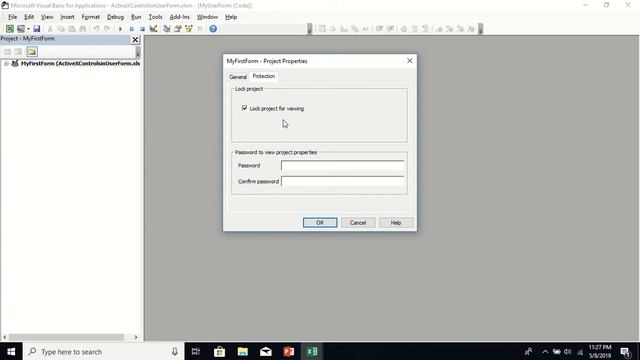Viewport: 640px width, 360px height.
Task: Click the Break pause icon
Action: [131, 29]
